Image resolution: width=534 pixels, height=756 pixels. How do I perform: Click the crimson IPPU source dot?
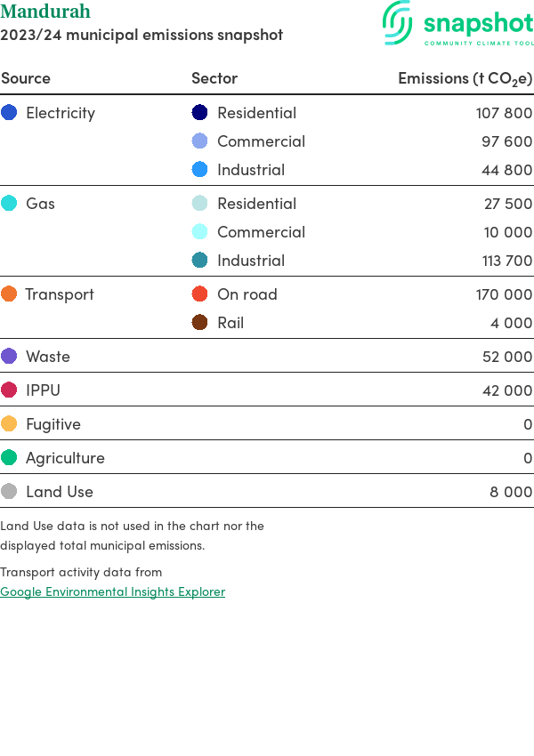coord(9,390)
